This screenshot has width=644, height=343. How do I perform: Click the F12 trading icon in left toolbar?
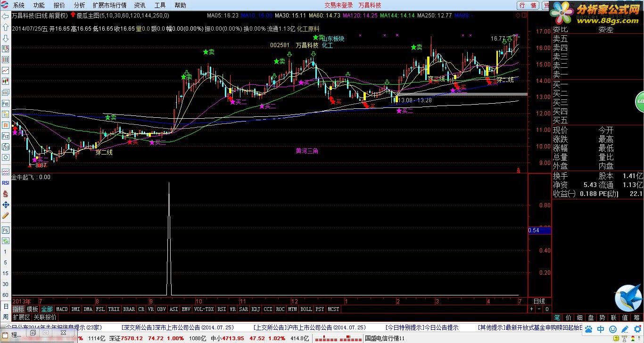pos(5,136)
